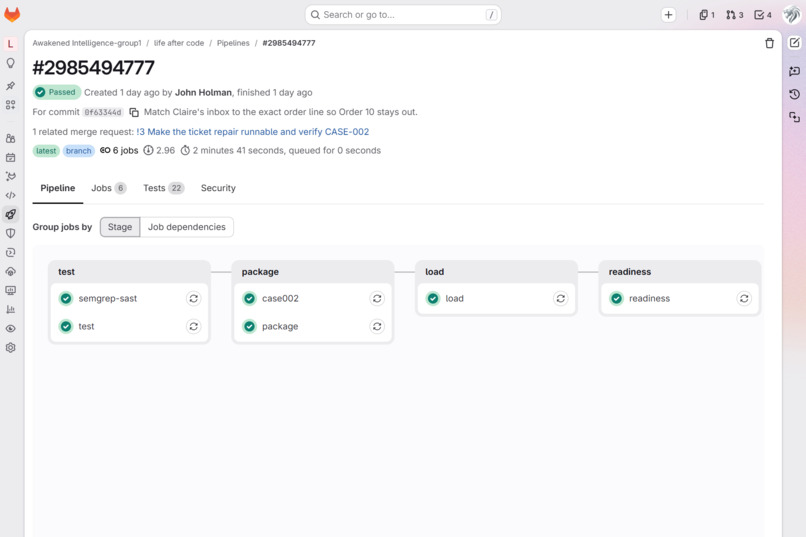The height and width of the screenshot is (537, 806).
Task: Go to Pipelines breadcrumb
Action: [x=233, y=43]
